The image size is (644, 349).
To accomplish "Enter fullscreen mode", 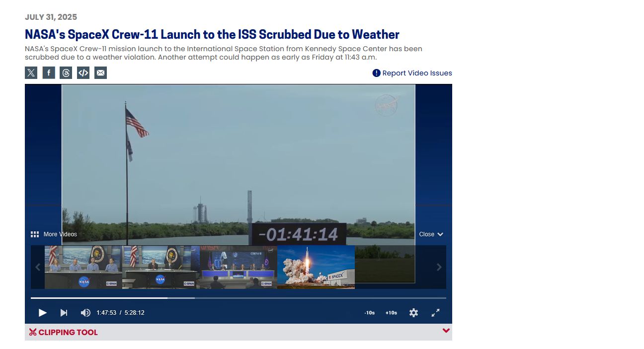I will coord(435,313).
